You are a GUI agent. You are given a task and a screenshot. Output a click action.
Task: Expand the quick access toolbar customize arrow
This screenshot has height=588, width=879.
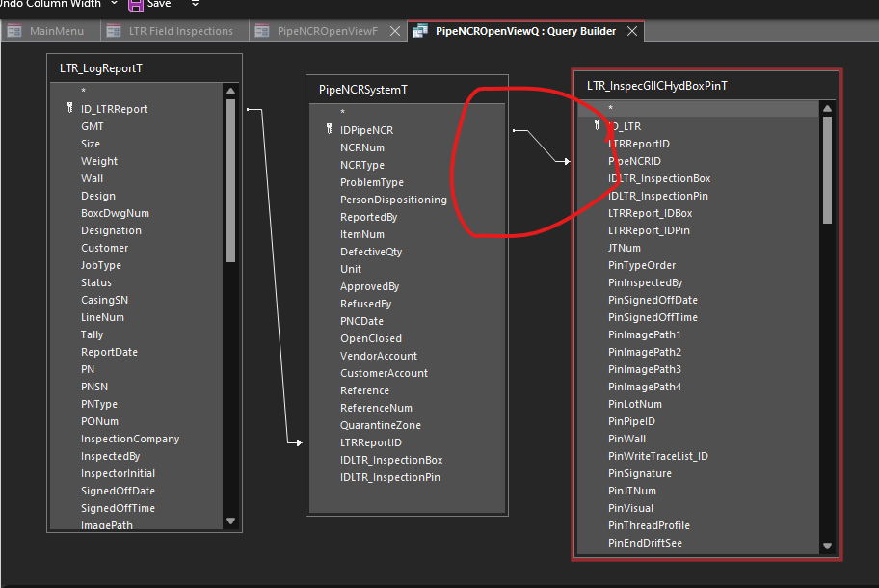pos(196,4)
